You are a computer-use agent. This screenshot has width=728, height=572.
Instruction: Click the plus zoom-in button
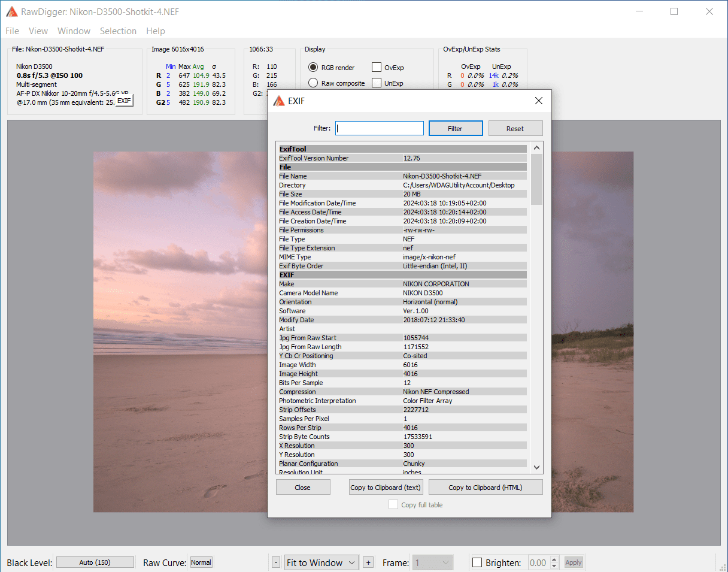tap(368, 562)
